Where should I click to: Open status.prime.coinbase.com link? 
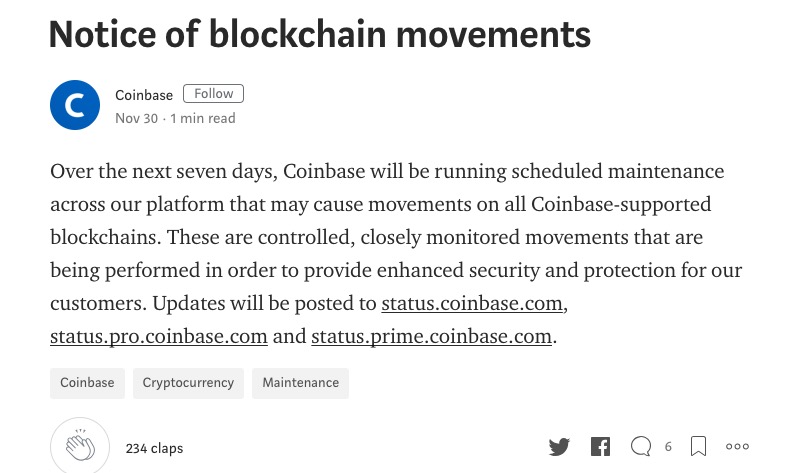coord(432,336)
